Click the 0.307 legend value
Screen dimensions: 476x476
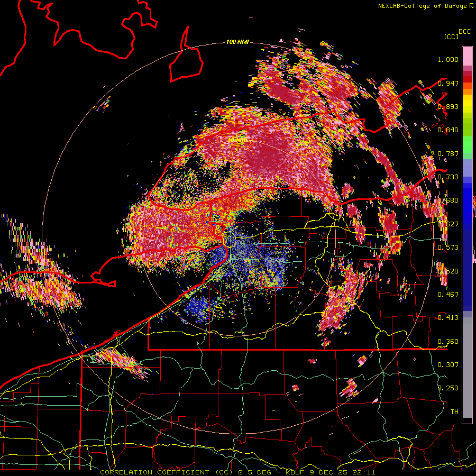[x=448, y=364]
